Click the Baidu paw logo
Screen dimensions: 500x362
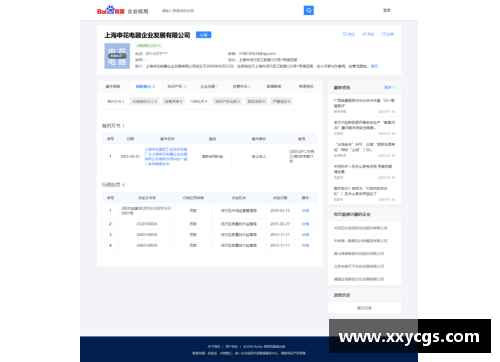tap(111, 10)
